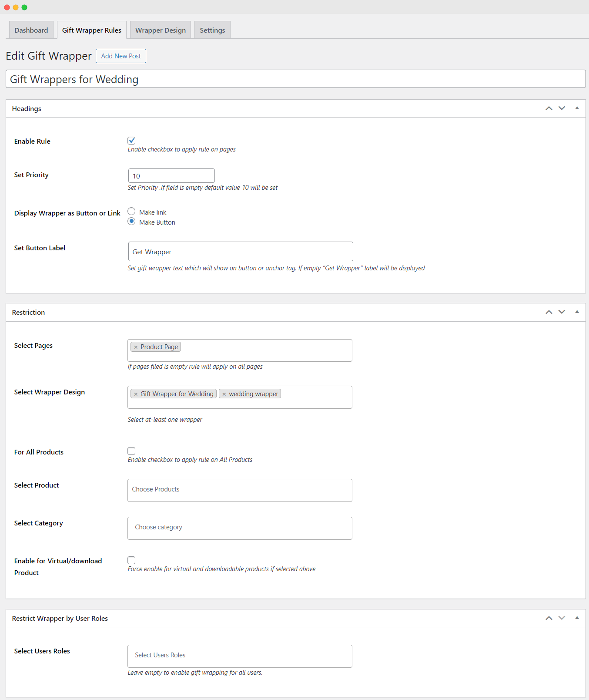Screen dimensions: 589x700
Task: Move Restriction panel down
Action: tap(562, 312)
